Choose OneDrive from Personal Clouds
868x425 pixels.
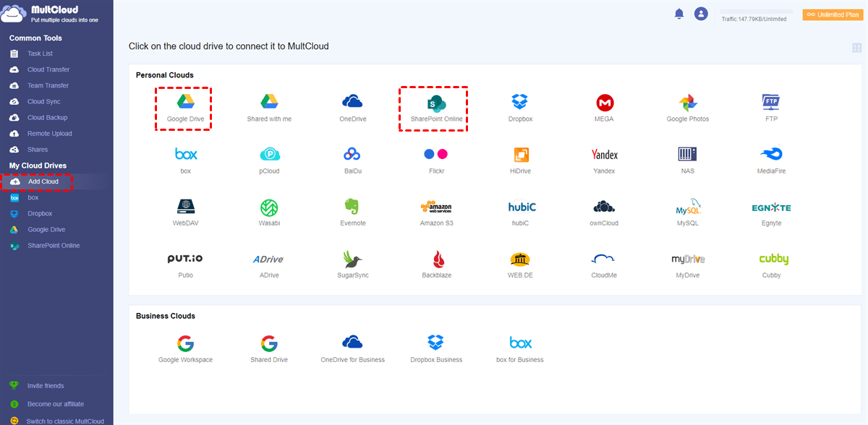[352, 102]
